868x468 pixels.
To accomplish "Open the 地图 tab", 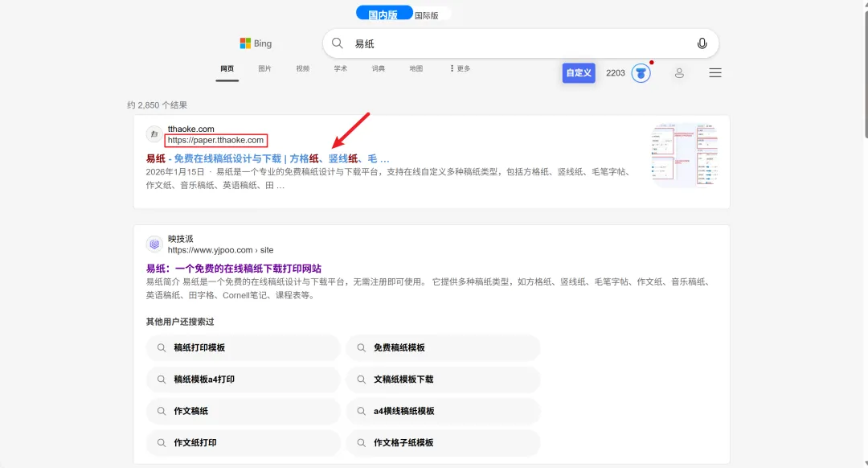I will pos(416,68).
